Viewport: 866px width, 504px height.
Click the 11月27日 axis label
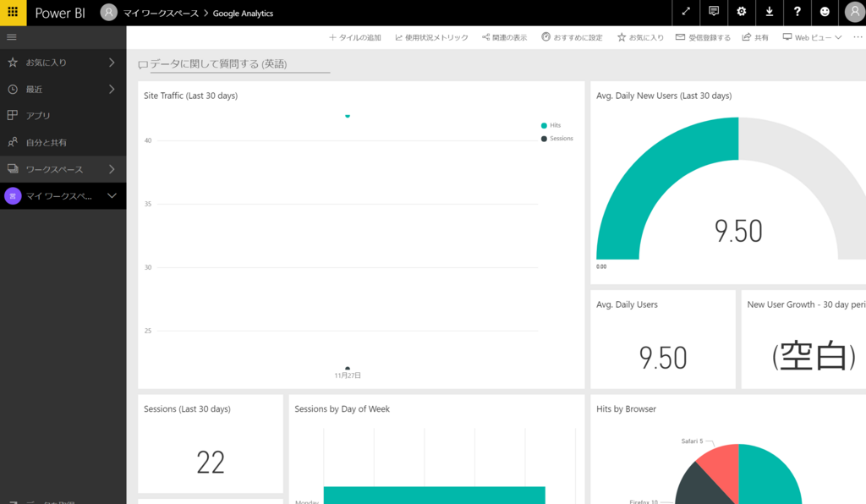click(x=348, y=375)
